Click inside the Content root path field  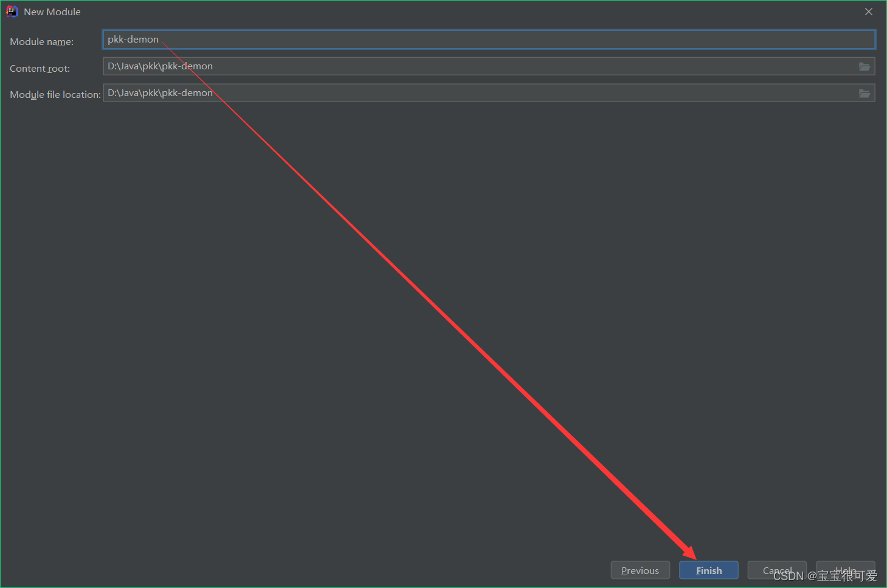pyautogui.click(x=489, y=66)
